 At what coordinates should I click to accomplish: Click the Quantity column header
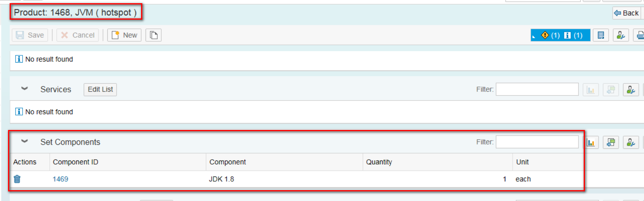click(x=437, y=162)
